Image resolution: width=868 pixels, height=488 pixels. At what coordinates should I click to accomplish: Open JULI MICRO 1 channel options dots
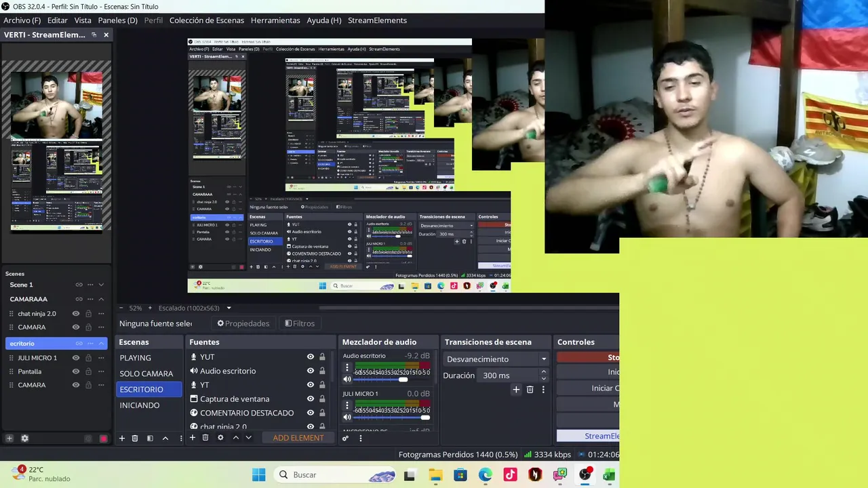pyautogui.click(x=347, y=406)
